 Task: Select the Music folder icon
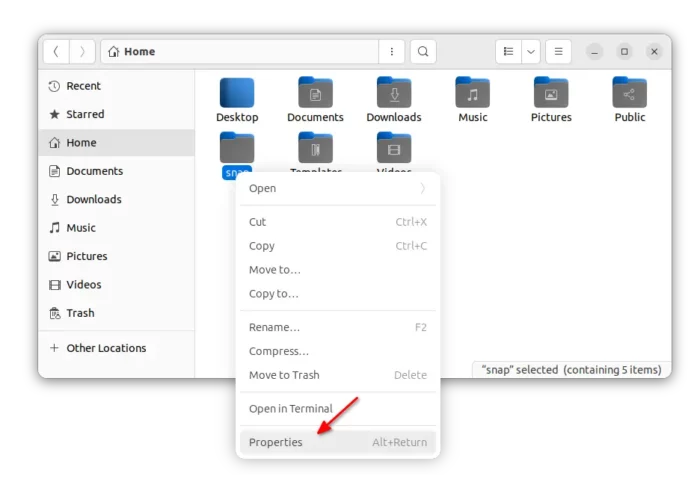tap(473, 93)
